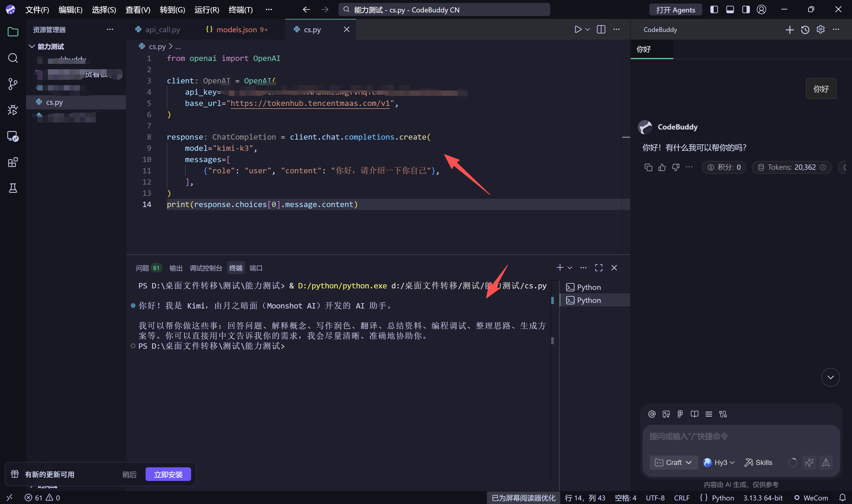Add a new terminal with plus icon
The width and height of the screenshot is (852, 504).
(x=560, y=268)
